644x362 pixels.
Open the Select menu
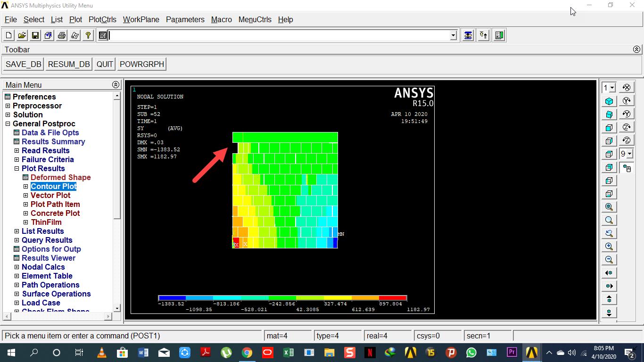[x=34, y=19]
